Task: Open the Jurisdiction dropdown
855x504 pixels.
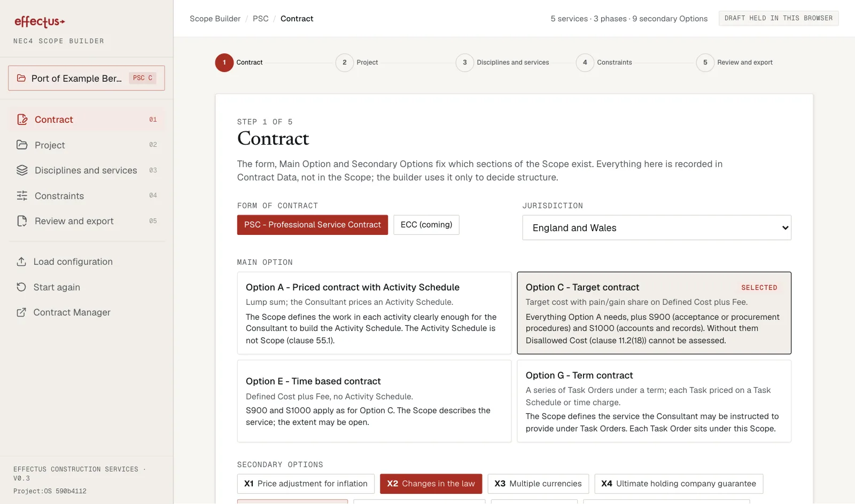Action: [657, 228]
